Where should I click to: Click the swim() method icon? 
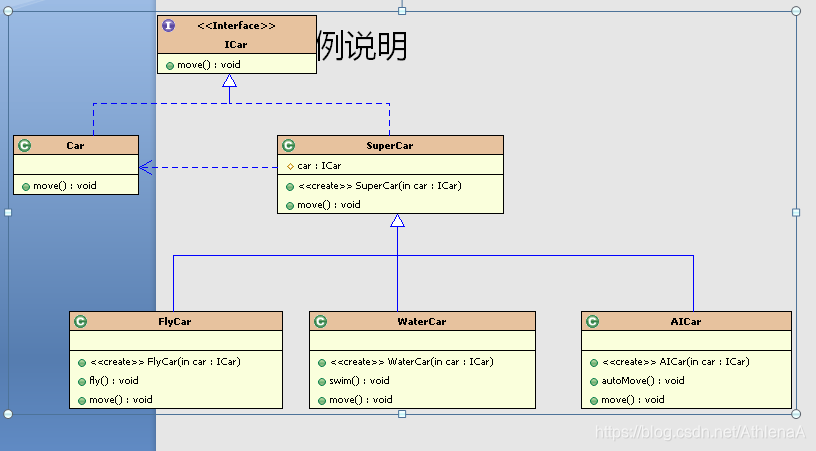322,382
